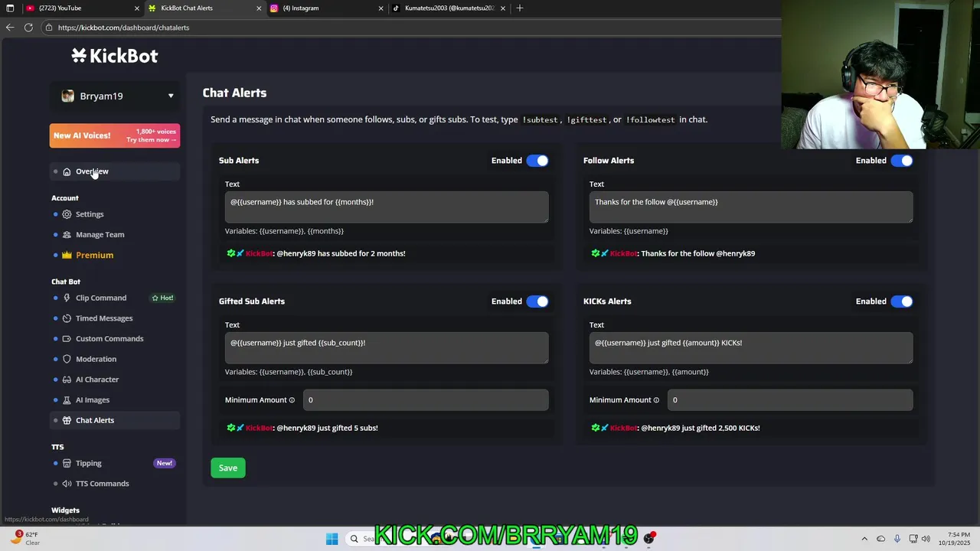Viewport: 980px width, 551px height.
Task: Select the KickBot Chat Alerts tab
Action: [204, 8]
